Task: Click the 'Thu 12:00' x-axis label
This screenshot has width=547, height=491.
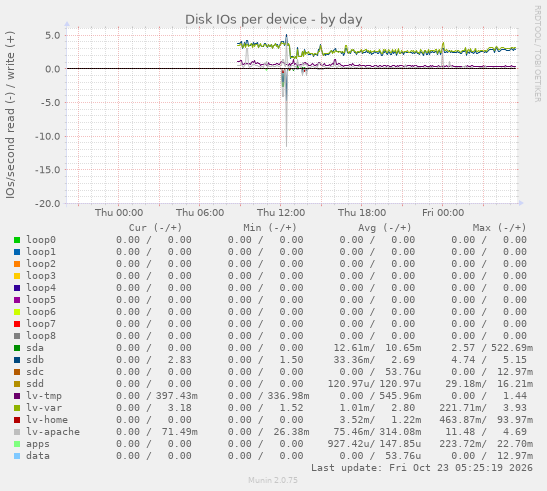Action: pos(281,213)
